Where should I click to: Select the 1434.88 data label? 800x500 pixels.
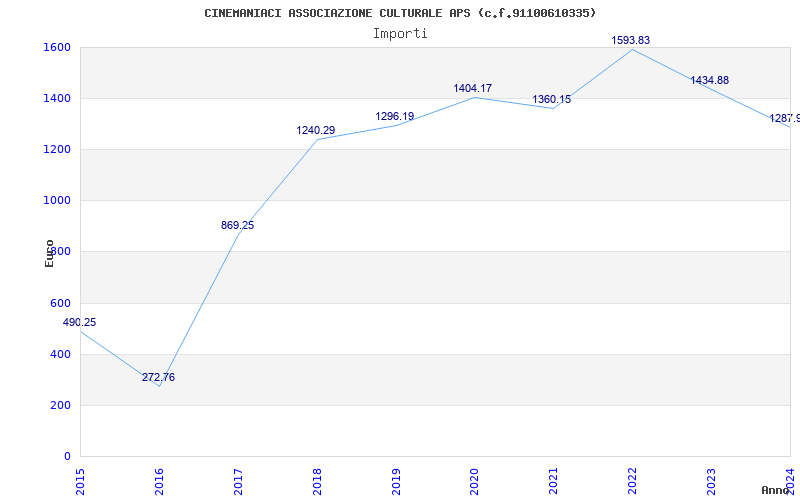tap(710, 81)
